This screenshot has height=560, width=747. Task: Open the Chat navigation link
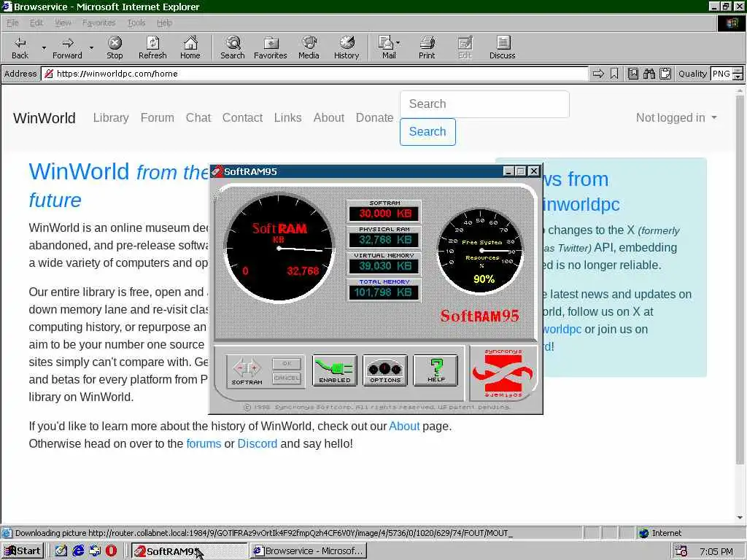pyautogui.click(x=198, y=117)
